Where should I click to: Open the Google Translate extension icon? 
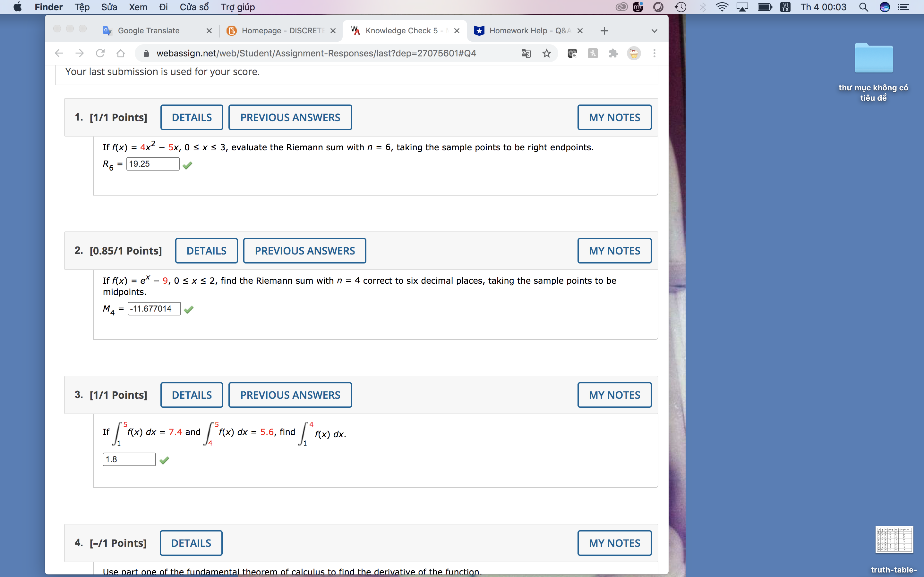pyautogui.click(x=526, y=54)
